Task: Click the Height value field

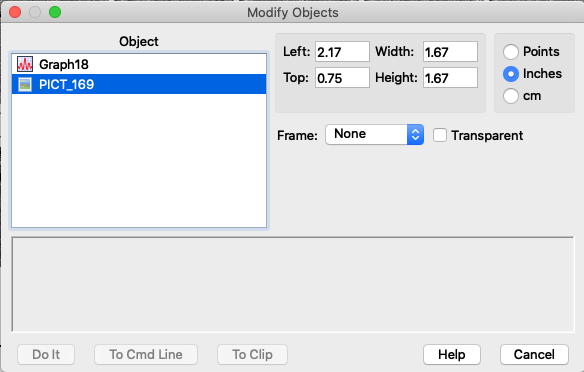Action: point(450,78)
